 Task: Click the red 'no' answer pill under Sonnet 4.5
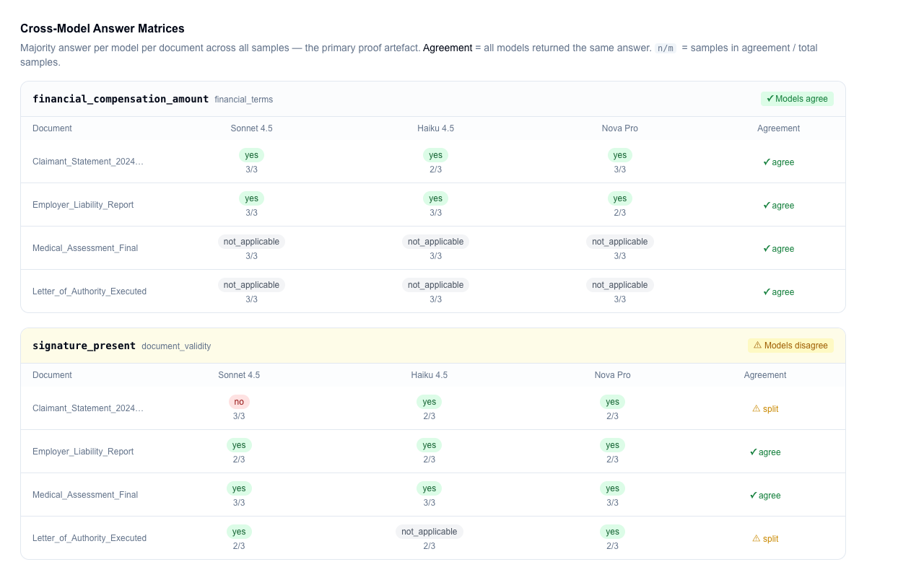coord(239,402)
